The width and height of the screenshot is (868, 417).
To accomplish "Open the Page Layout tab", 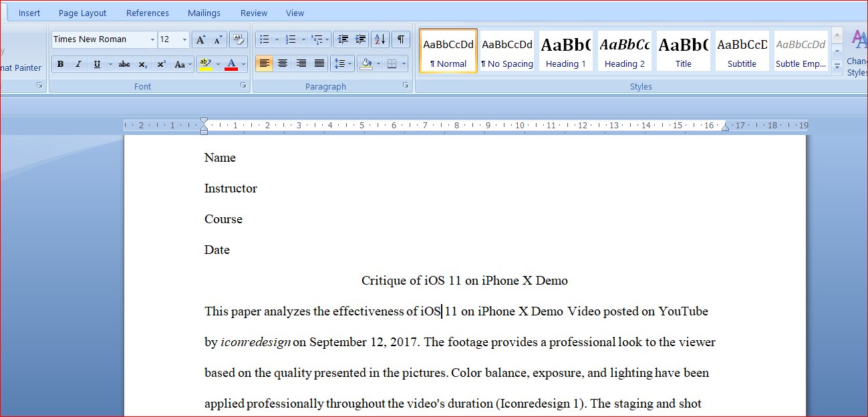I will tap(83, 13).
